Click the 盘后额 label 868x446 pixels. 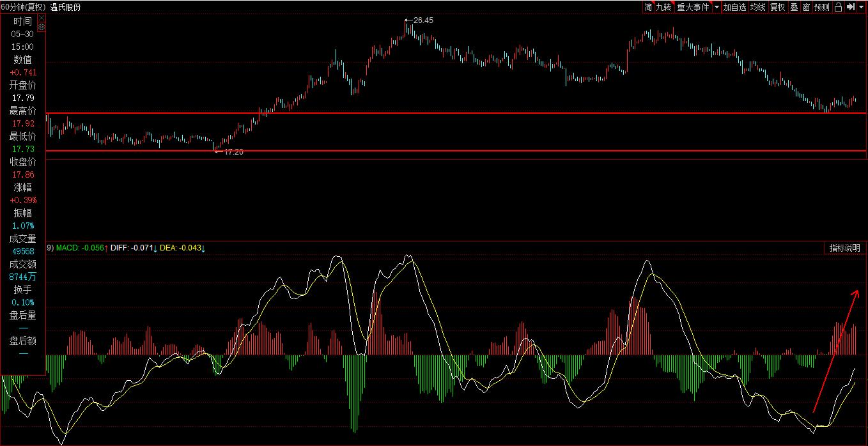[x=22, y=341]
